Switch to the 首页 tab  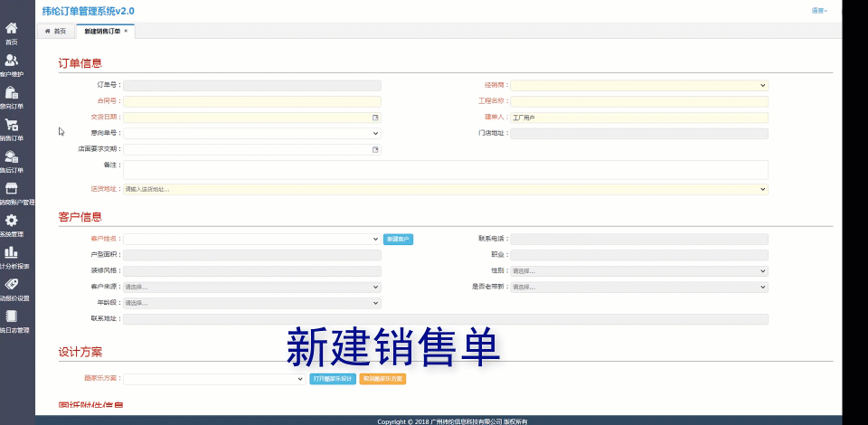pos(55,32)
